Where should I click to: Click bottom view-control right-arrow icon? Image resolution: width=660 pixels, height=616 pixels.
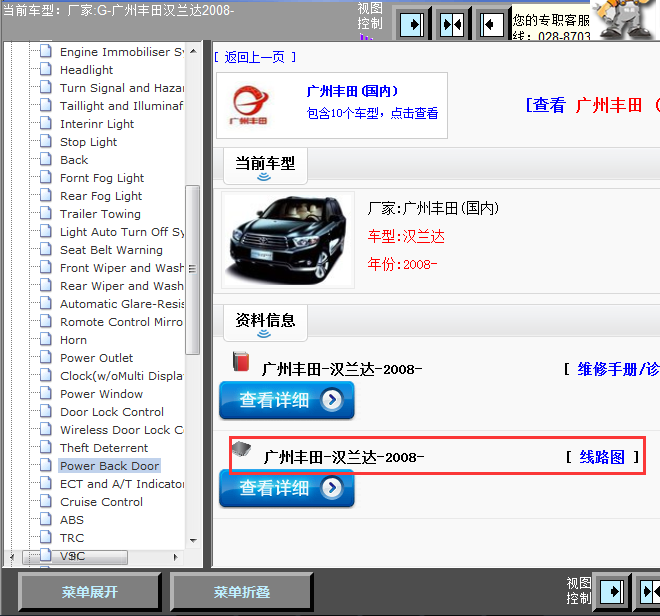coord(612,592)
